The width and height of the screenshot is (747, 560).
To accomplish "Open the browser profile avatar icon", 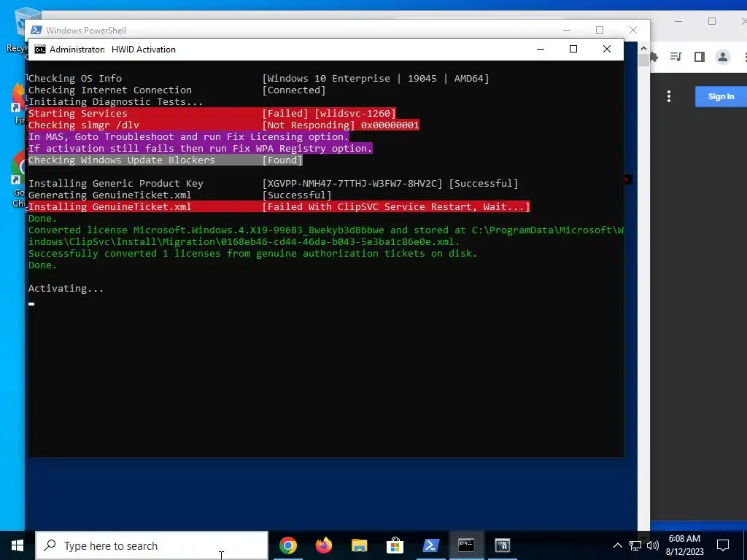I will pos(723,57).
